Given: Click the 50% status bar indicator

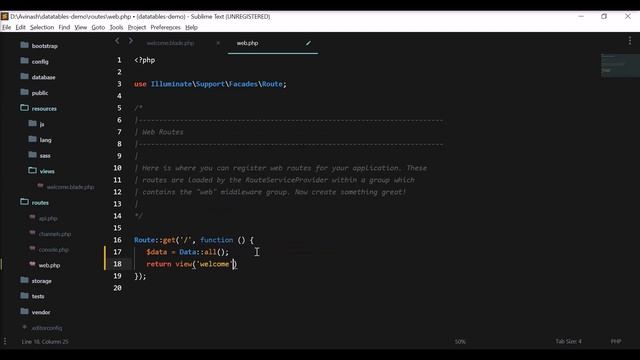Looking at the screenshot, I should 460,342.
